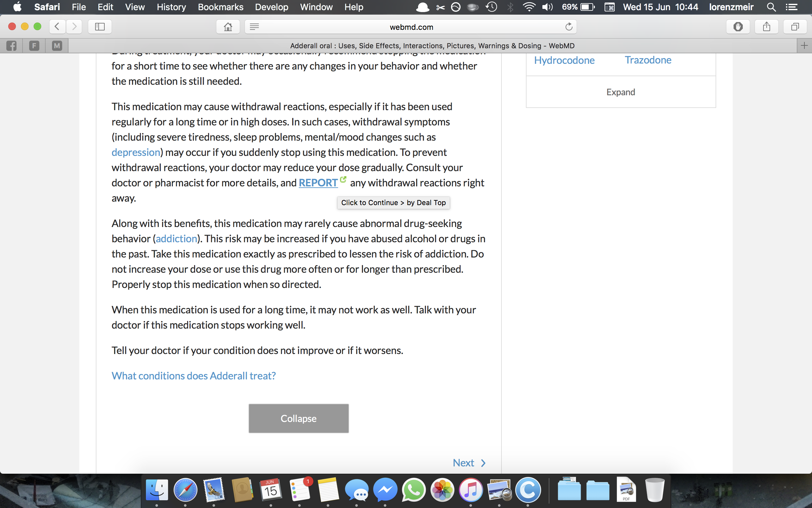
Task: Open the Share menu
Action: [x=766, y=27]
